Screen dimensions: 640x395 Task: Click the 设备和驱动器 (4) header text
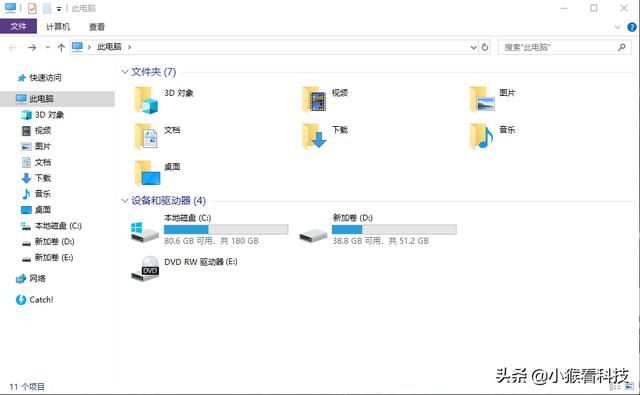pyautogui.click(x=169, y=200)
